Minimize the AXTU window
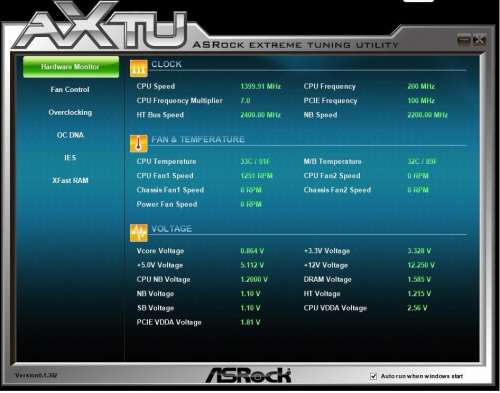The height and width of the screenshot is (393, 500). (464, 40)
